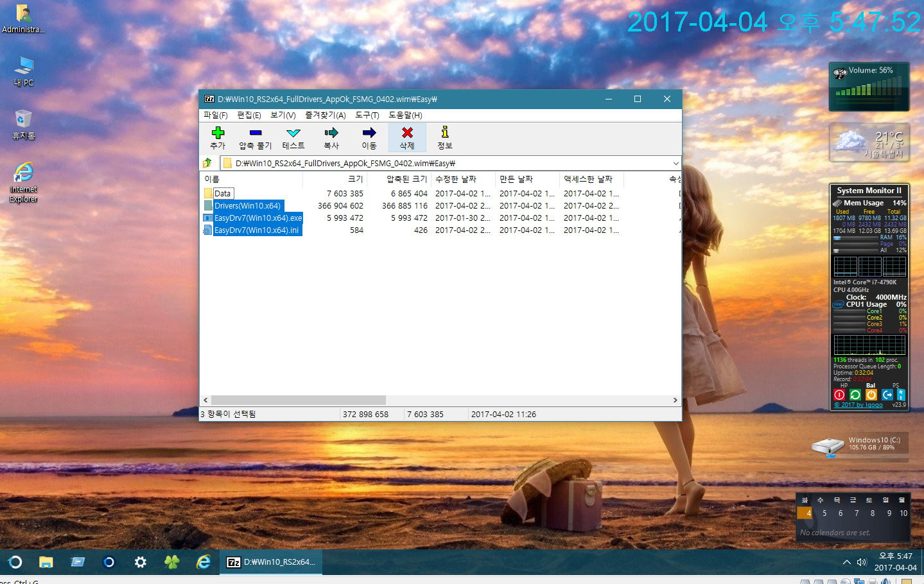
Task: Click the © 2017 by Igogo link
Action: [x=859, y=405]
